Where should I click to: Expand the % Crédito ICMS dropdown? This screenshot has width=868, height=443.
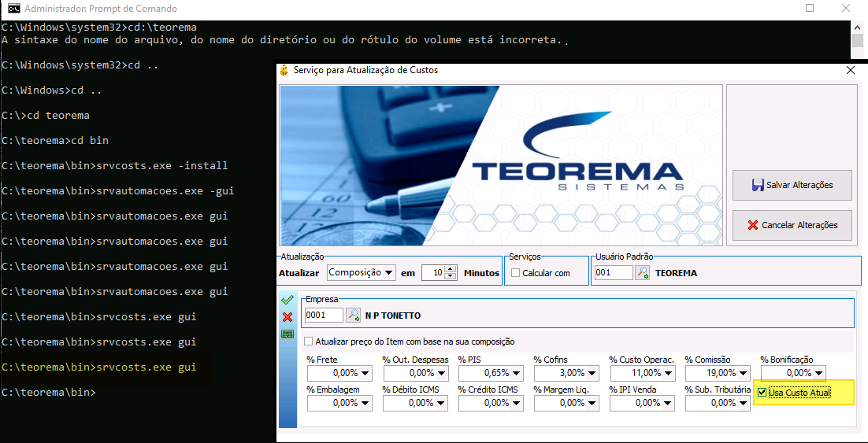pyautogui.click(x=517, y=404)
